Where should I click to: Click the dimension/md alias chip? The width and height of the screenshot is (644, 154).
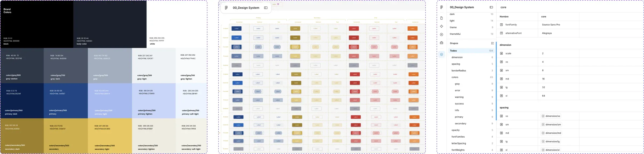(x=551, y=133)
